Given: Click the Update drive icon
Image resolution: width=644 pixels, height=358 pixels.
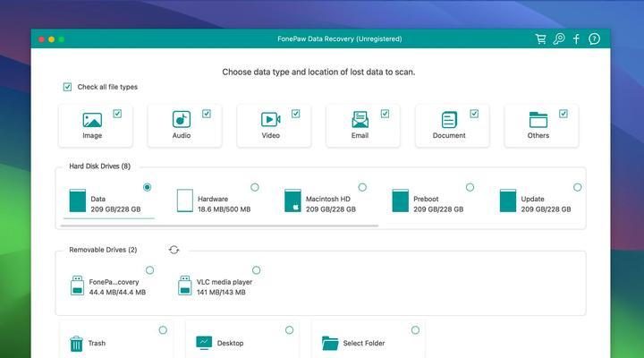Looking at the screenshot, I should 508,200.
